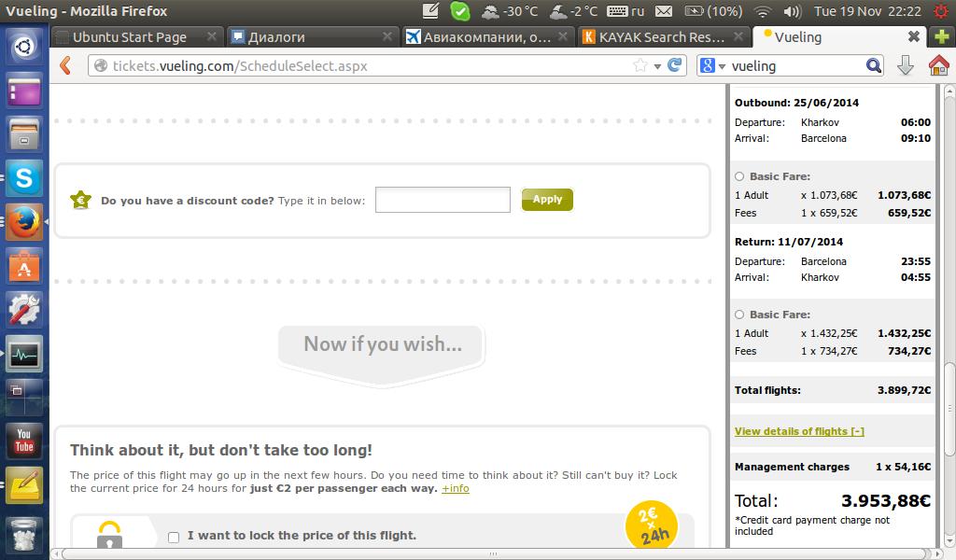Viewport: 956px width, 560px height.
Task: Open YouTube launcher in the dock
Action: coord(24,441)
